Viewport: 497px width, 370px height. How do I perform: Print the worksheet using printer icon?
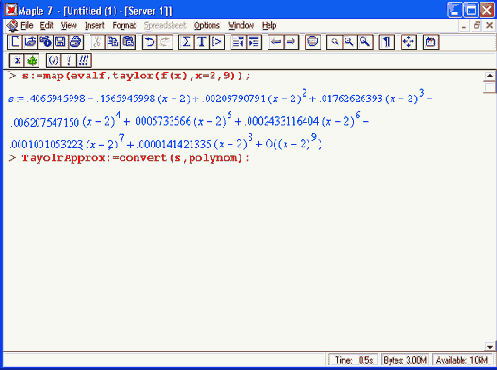[76, 42]
